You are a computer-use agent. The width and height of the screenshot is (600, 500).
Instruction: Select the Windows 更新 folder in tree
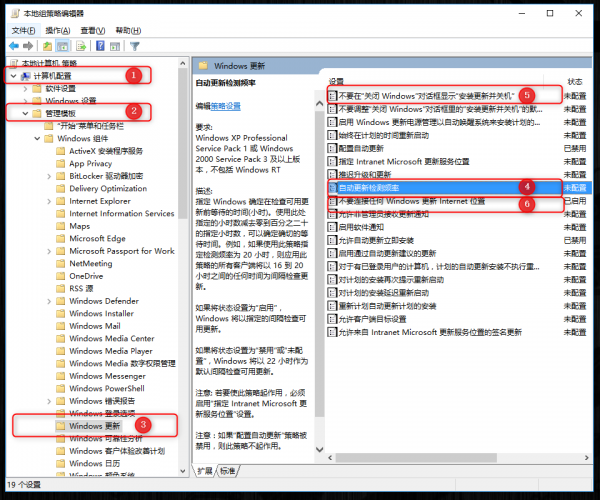pos(93,427)
